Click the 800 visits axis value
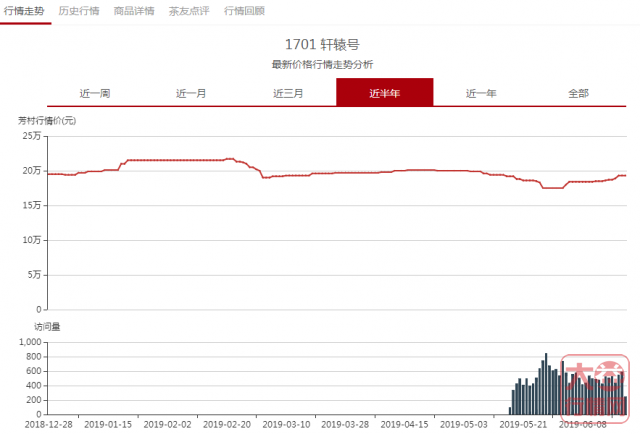Screen dimensions: 640x434 33,356
